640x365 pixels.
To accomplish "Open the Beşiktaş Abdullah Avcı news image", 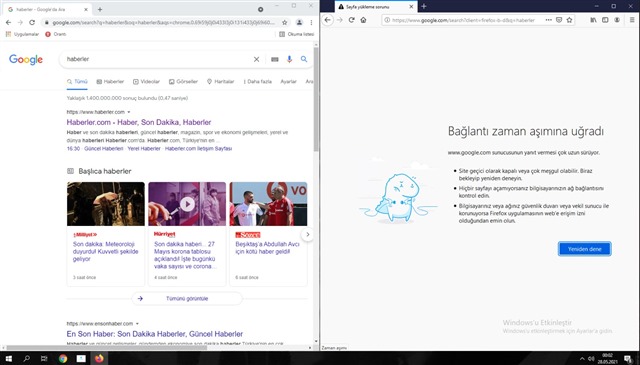I will pyautogui.click(x=268, y=204).
